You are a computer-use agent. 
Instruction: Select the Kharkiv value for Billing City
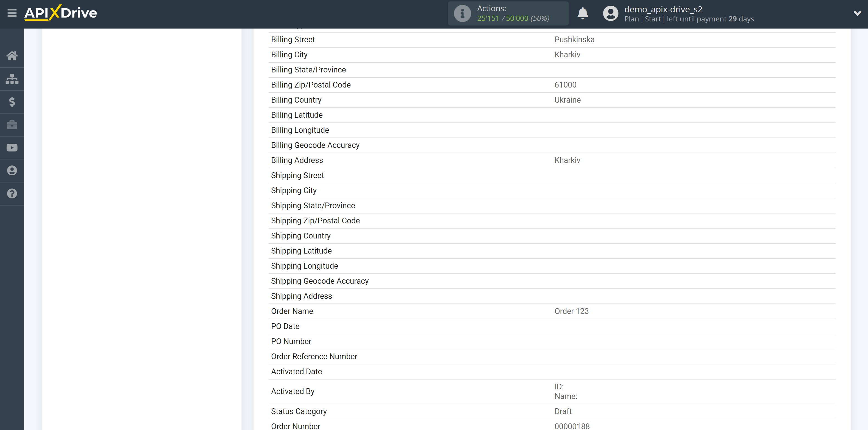tap(568, 55)
